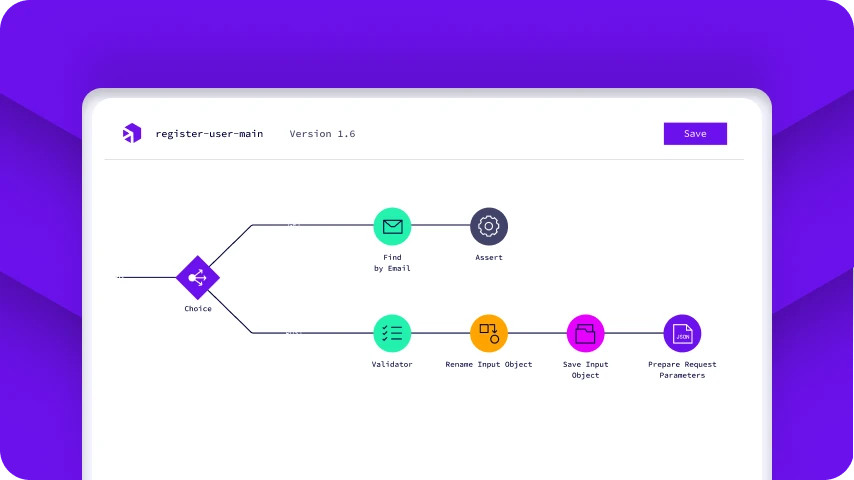Select the connector between Validator and Rename Input Object
The height and width of the screenshot is (480, 854).
click(440, 333)
